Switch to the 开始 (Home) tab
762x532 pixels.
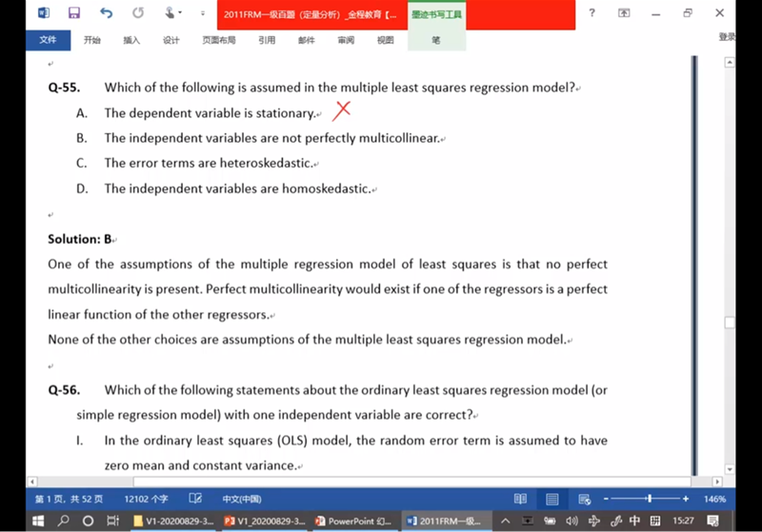91,40
